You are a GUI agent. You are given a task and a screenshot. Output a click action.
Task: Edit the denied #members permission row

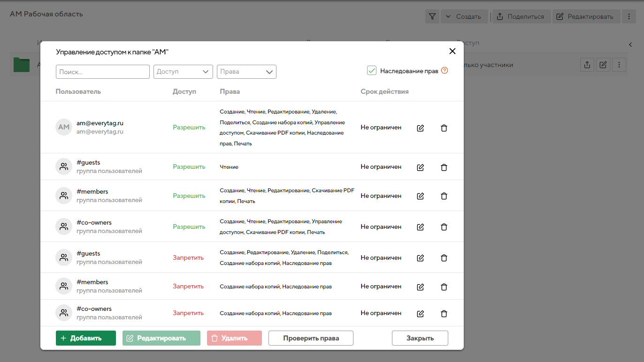(420, 287)
